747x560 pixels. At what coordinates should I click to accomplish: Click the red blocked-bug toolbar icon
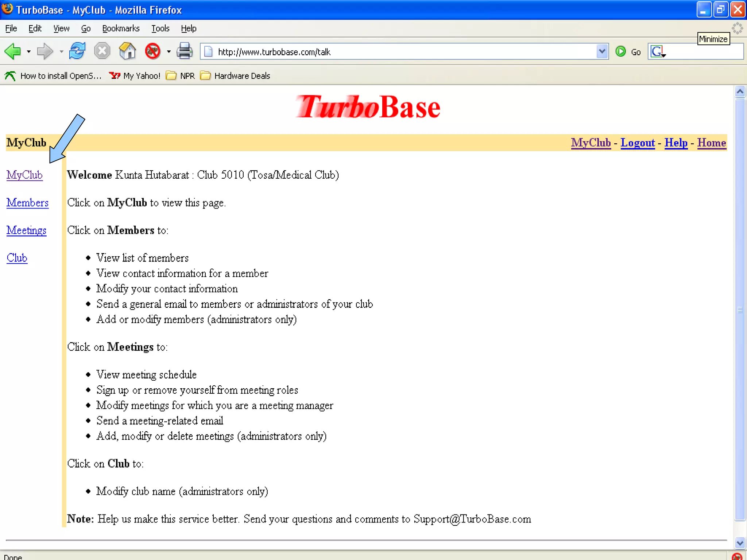152,51
